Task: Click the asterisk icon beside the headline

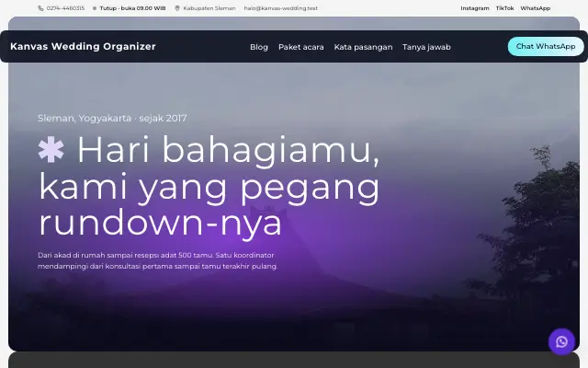Action: point(51,149)
